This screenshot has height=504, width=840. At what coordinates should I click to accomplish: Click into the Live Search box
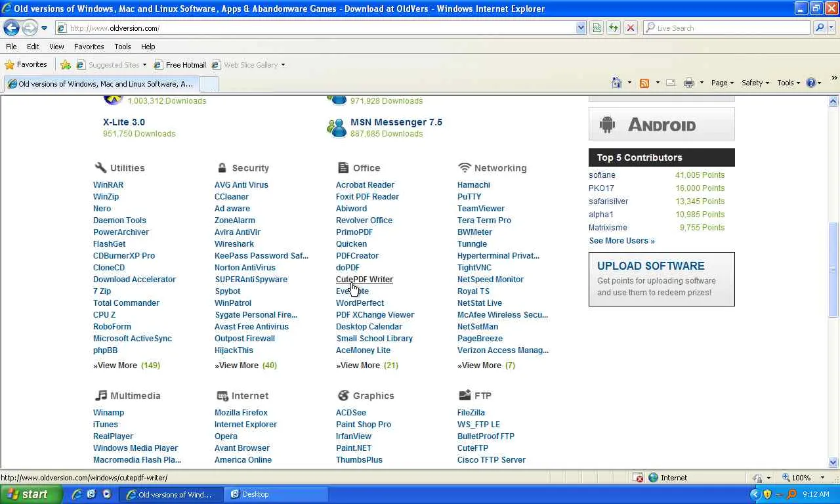click(727, 28)
